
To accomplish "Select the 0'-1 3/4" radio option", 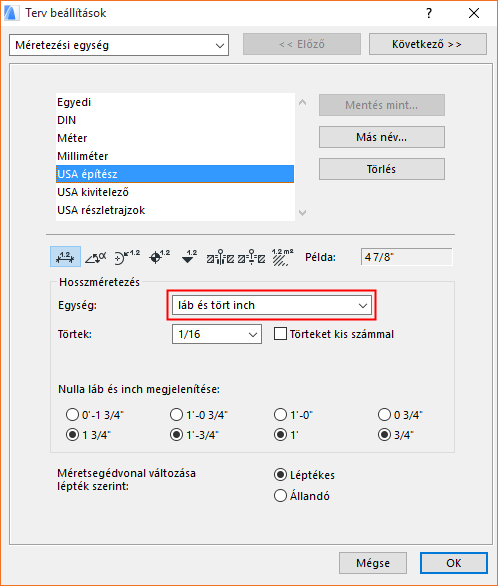I will [x=72, y=414].
